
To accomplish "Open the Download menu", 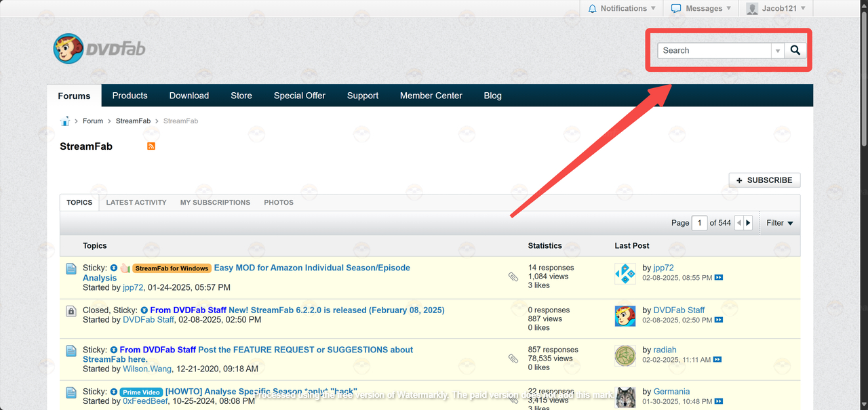I will coord(189,96).
